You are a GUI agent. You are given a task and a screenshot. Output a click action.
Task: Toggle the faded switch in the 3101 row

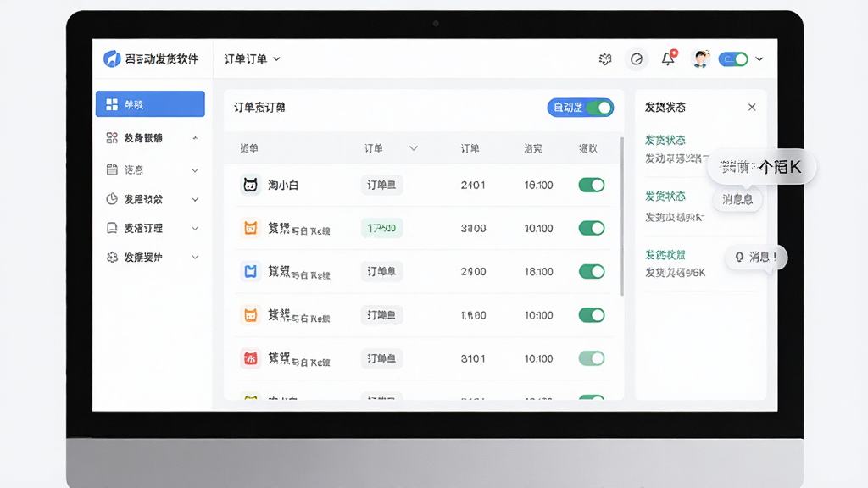(591, 358)
